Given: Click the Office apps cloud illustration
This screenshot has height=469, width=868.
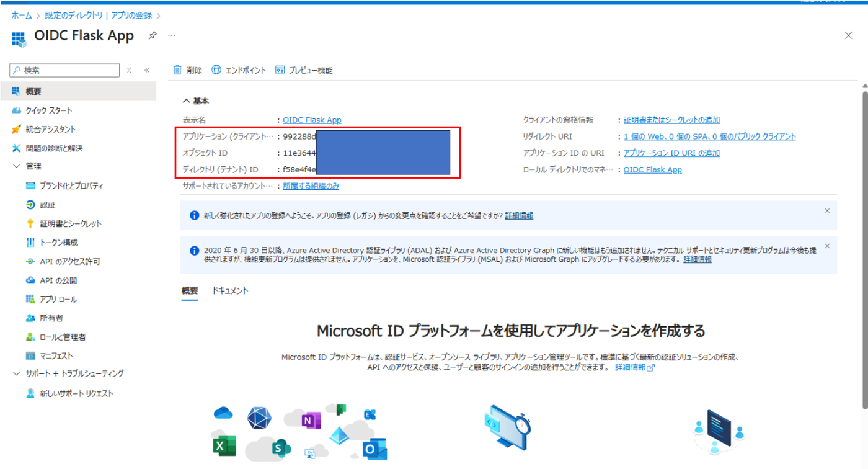Looking at the screenshot, I should click(300, 432).
